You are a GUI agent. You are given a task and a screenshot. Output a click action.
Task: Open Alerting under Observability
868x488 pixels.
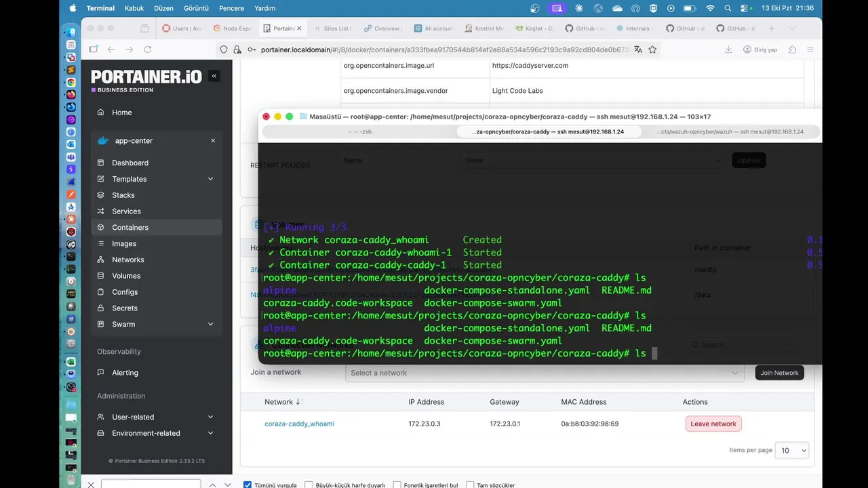[125, 373]
